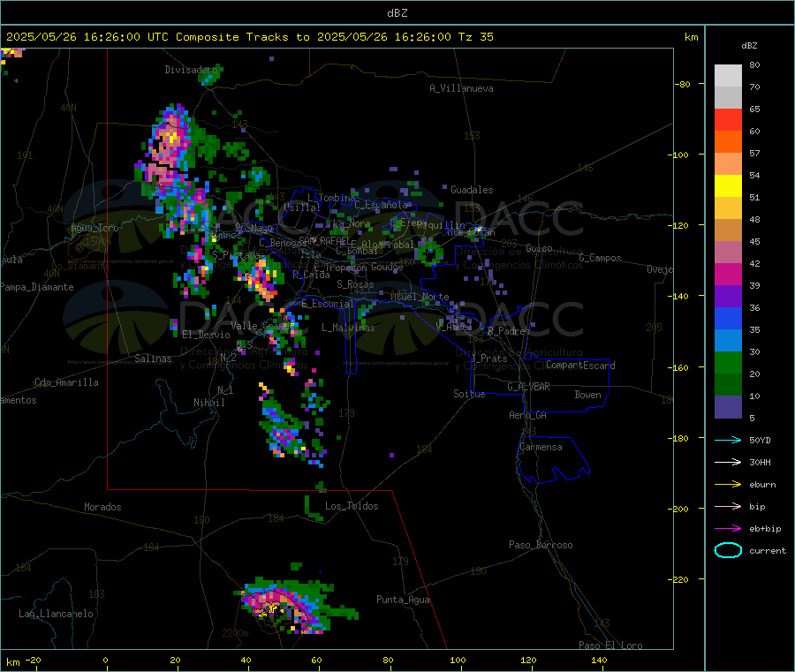Click the Divisadero map label

(x=191, y=70)
